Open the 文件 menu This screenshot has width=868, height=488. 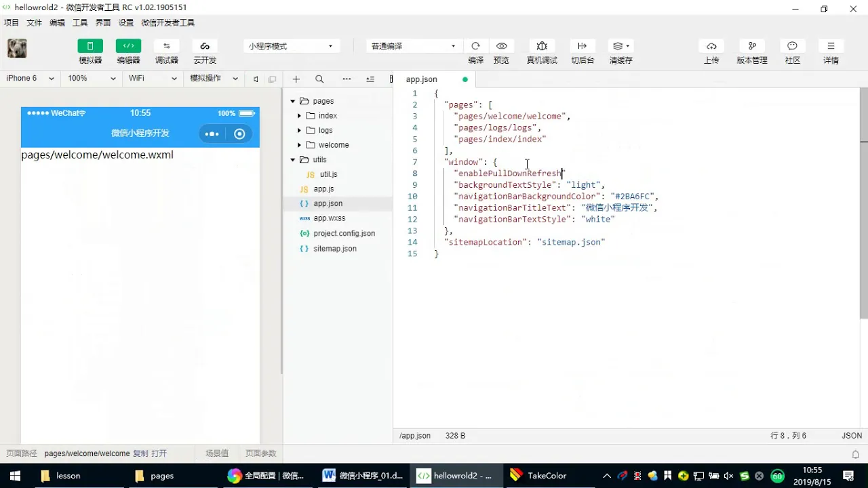click(35, 22)
